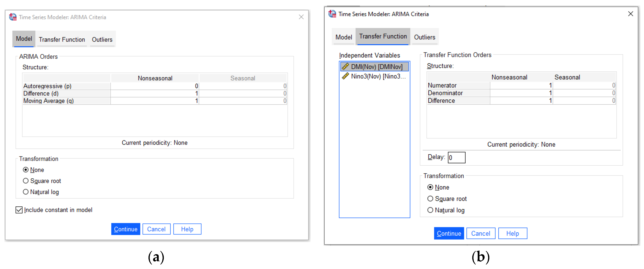
Task: Click ruler icon beside Nino3(Nov) variable
Action: tap(345, 76)
